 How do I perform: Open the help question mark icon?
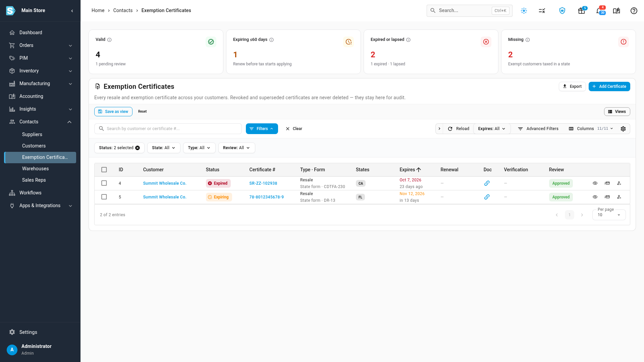(634, 11)
